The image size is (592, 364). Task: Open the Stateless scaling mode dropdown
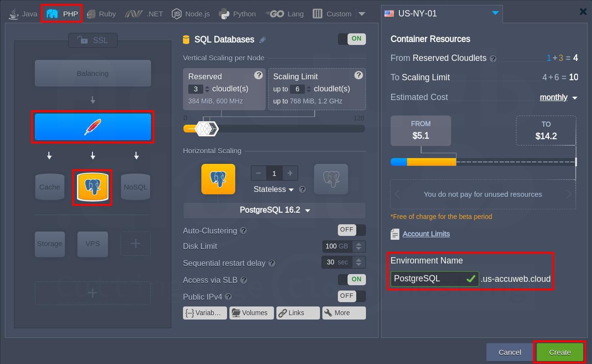pyautogui.click(x=273, y=189)
